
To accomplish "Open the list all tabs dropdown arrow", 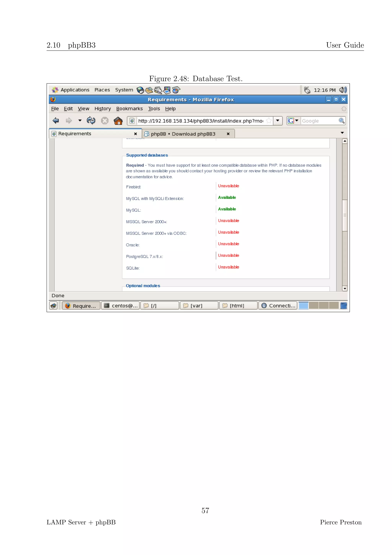I will click(x=342, y=133).
